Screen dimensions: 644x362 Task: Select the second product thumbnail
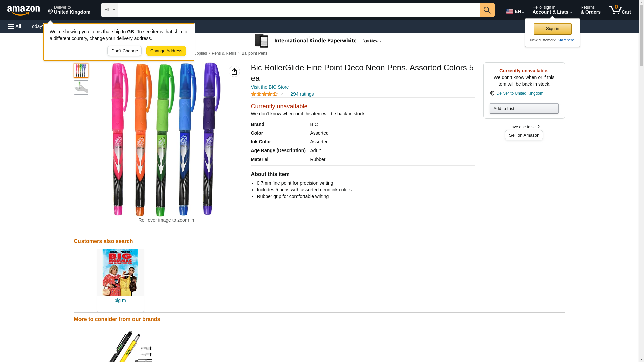click(81, 87)
